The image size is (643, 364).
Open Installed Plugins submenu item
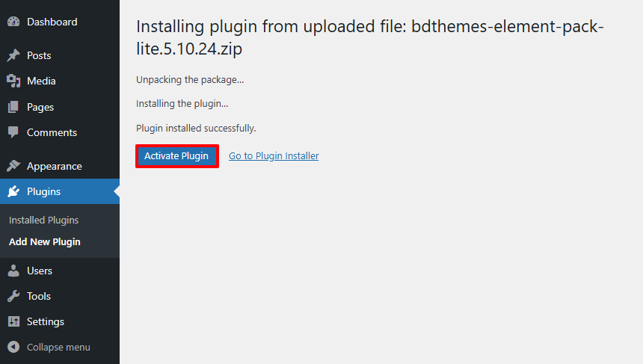(43, 220)
